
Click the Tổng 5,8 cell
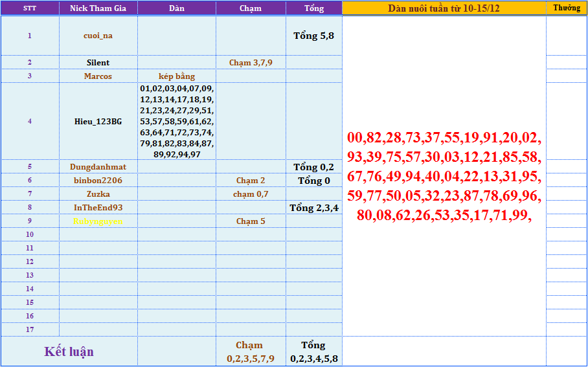pos(314,36)
